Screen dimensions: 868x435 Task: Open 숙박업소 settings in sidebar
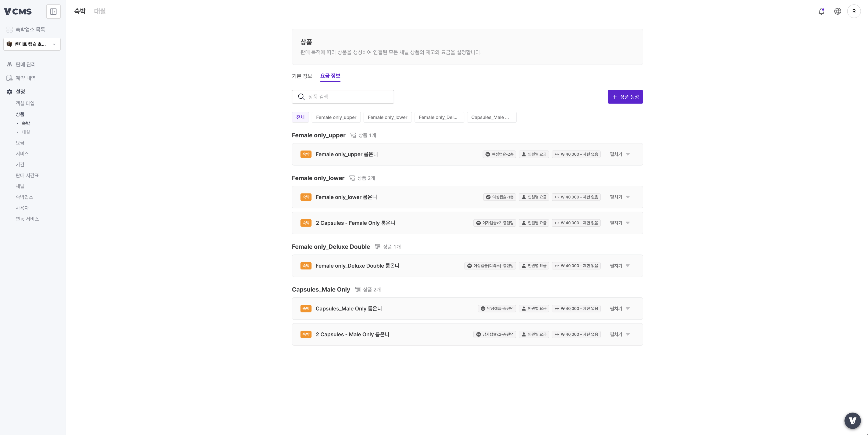(24, 197)
